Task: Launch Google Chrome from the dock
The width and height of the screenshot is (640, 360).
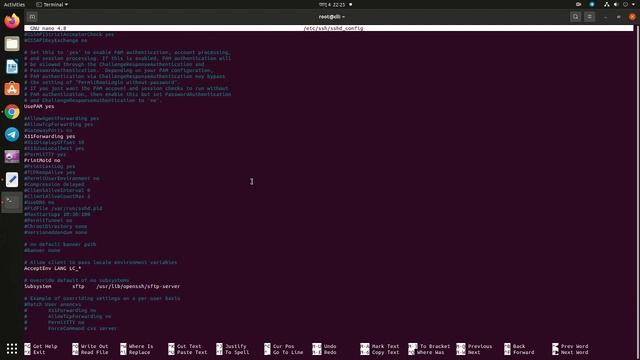Action: click(12, 111)
